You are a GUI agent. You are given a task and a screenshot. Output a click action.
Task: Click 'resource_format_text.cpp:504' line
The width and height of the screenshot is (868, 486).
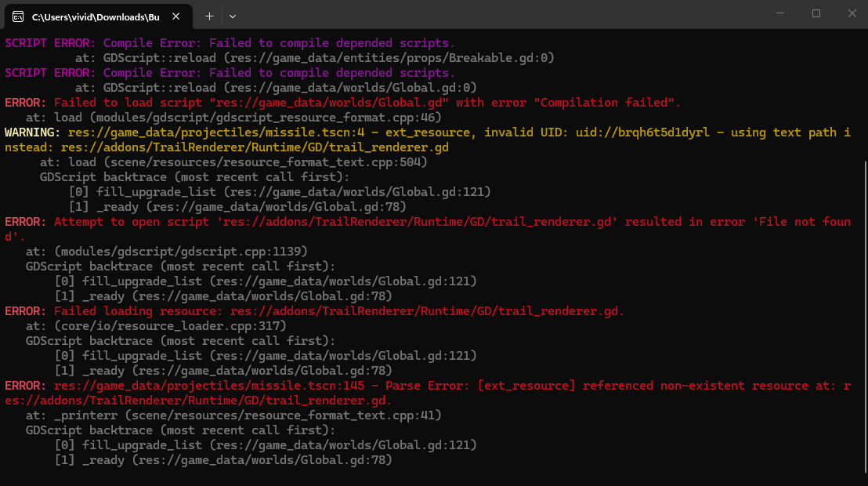click(x=233, y=162)
